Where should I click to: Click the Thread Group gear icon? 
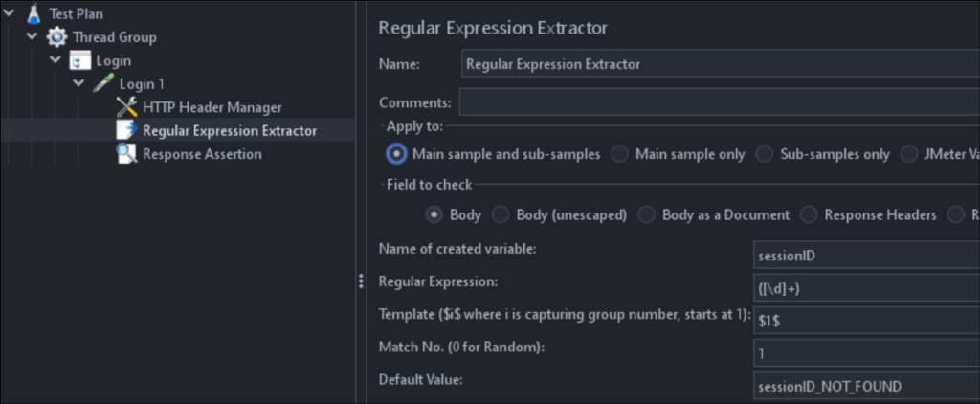coord(57,37)
